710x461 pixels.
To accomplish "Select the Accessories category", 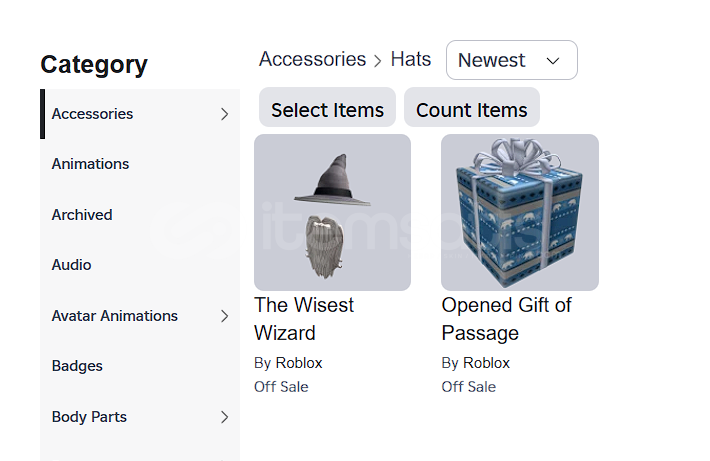I will (92, 114).
